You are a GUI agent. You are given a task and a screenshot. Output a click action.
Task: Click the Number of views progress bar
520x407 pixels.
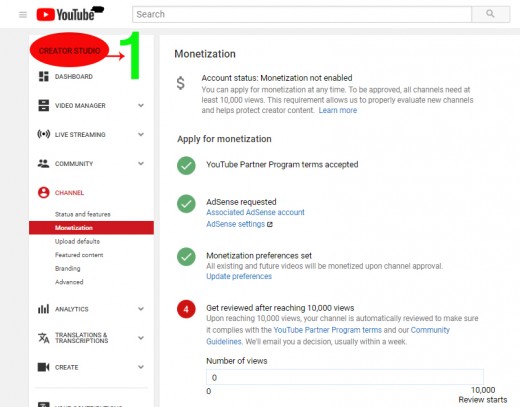(345, 377)
